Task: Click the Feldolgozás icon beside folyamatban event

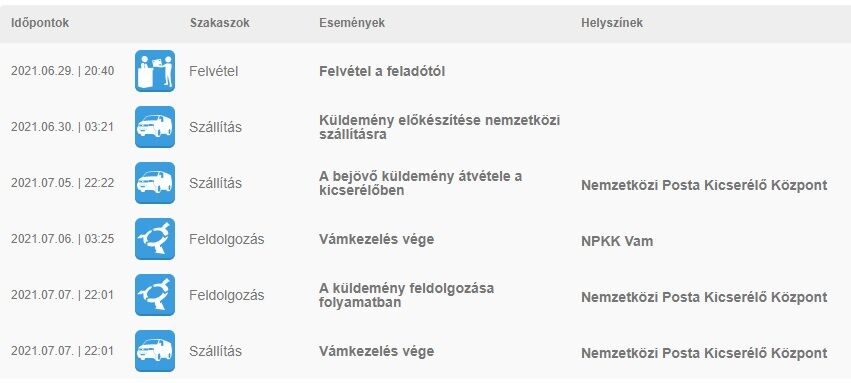Action: 155,295
